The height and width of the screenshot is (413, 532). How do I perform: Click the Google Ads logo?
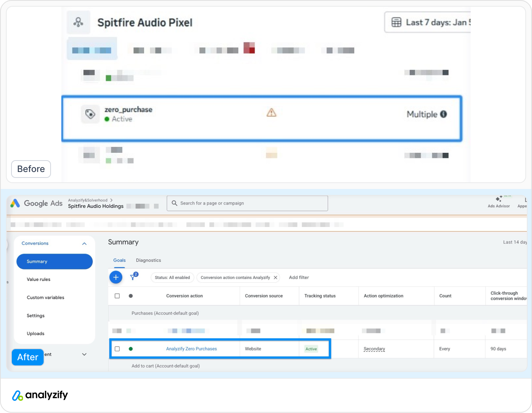point(36,203)
